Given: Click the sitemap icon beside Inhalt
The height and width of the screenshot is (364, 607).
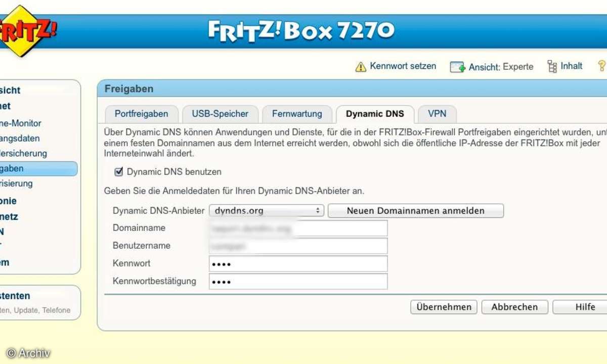Looking at the screenshot, I should 552,66.
